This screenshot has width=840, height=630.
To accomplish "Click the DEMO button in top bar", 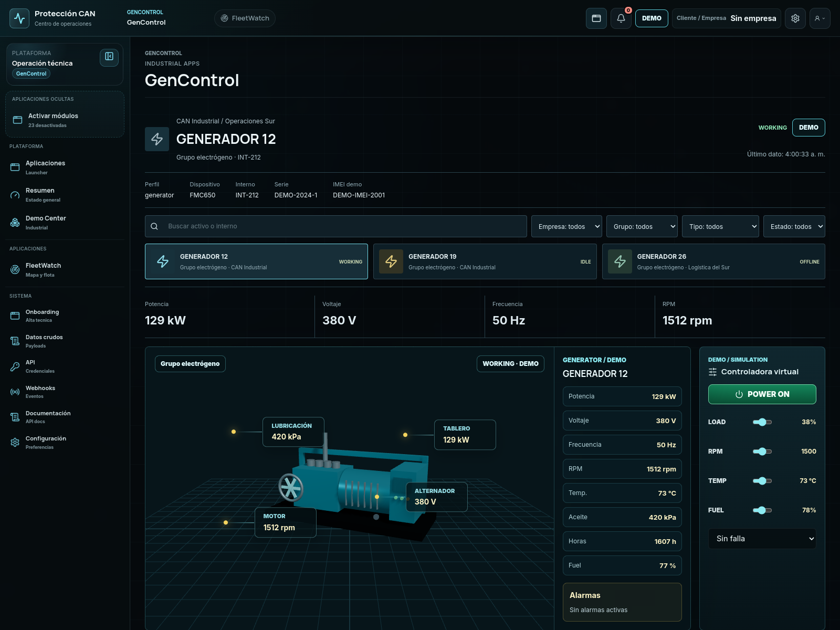I will click(652, 18).
